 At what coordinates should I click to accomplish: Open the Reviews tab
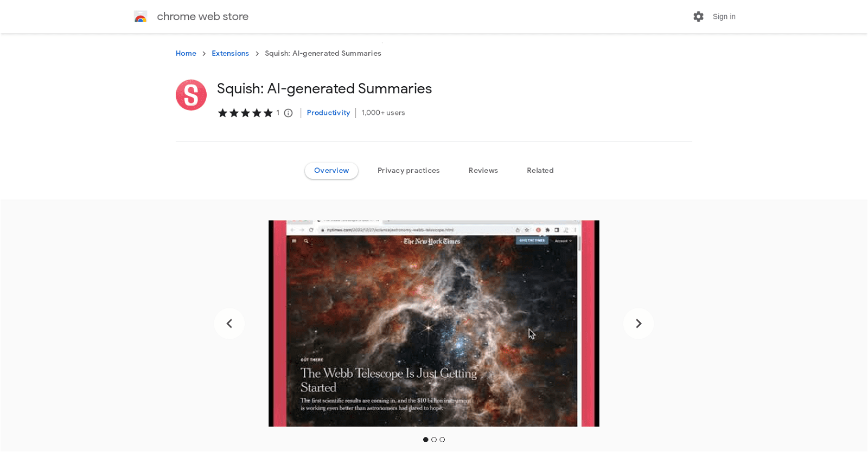point(483,171)
